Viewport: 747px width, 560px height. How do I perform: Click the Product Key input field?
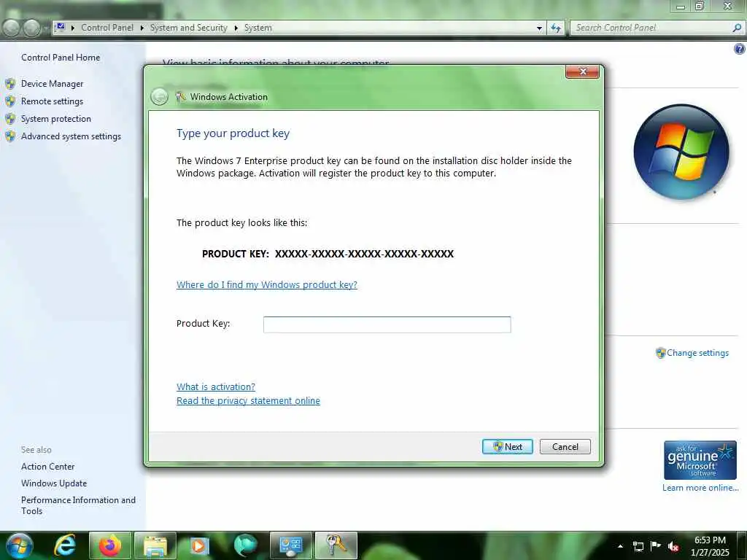(387, 324)
